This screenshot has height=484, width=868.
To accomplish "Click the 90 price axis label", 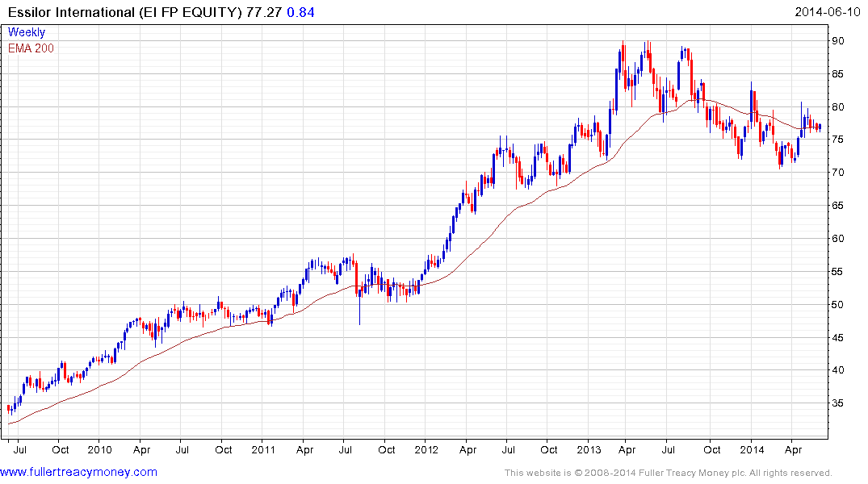I will click(x=837, y=41).
